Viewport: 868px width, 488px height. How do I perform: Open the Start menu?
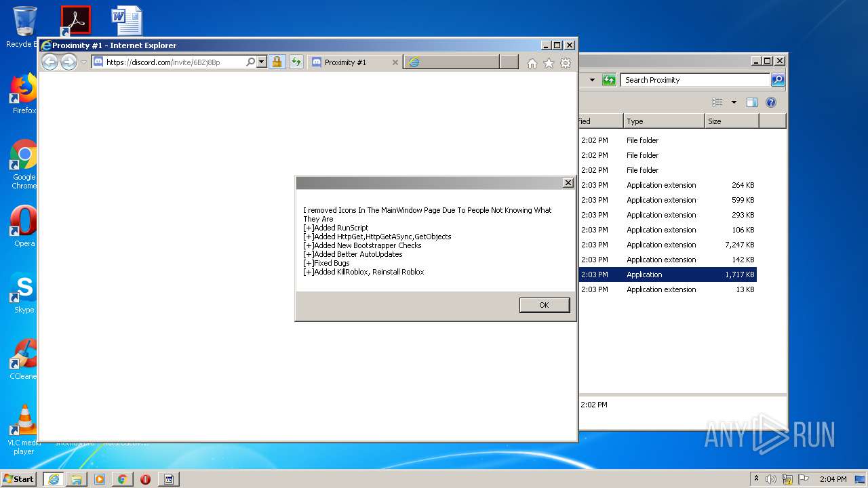pyautogui.click(x=19, y=479)
